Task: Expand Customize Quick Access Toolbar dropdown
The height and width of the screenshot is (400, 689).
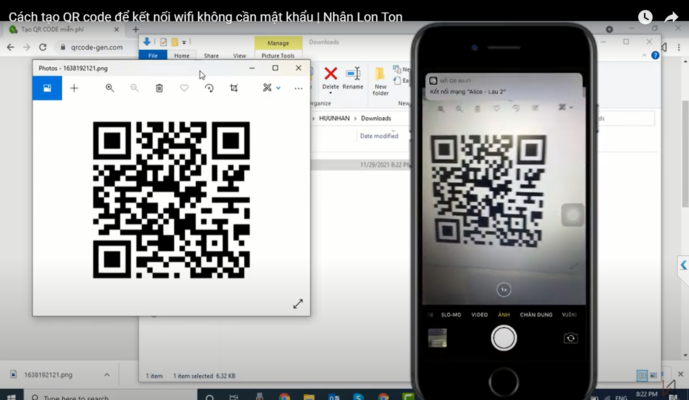Action: [184, 42]
